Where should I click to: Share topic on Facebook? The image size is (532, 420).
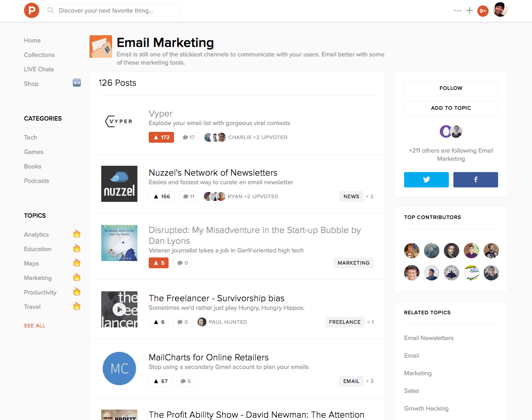[476, 180]
